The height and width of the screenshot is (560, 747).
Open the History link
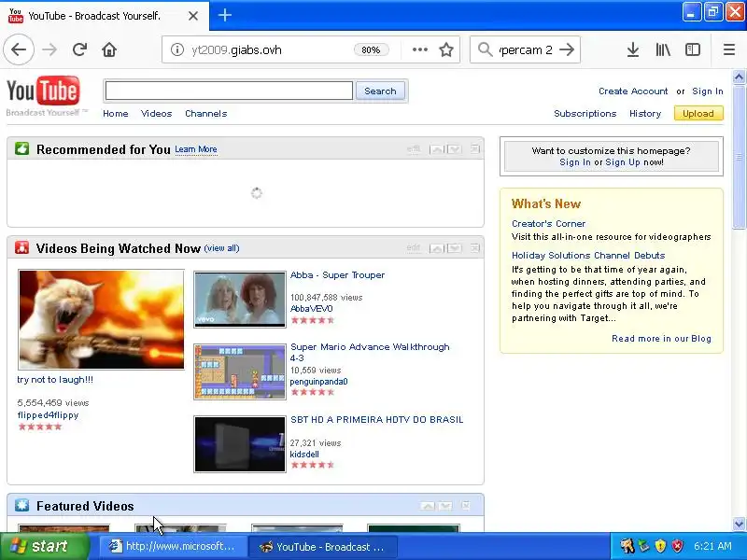[645, 113]
